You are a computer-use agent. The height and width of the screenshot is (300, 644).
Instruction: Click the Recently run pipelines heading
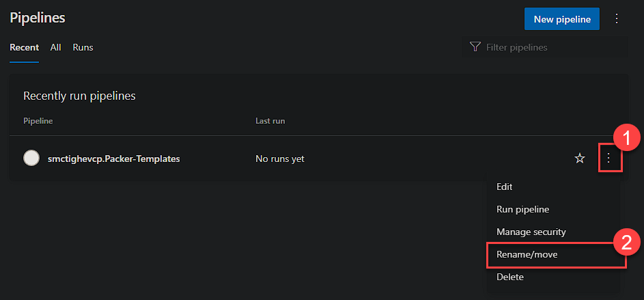click(x=79, y=96)
